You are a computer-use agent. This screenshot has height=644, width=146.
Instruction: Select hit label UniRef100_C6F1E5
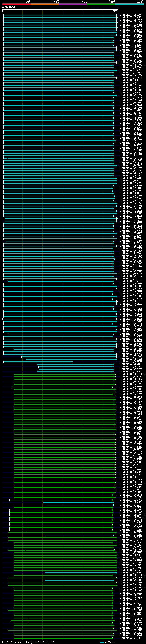coord(131,35)
